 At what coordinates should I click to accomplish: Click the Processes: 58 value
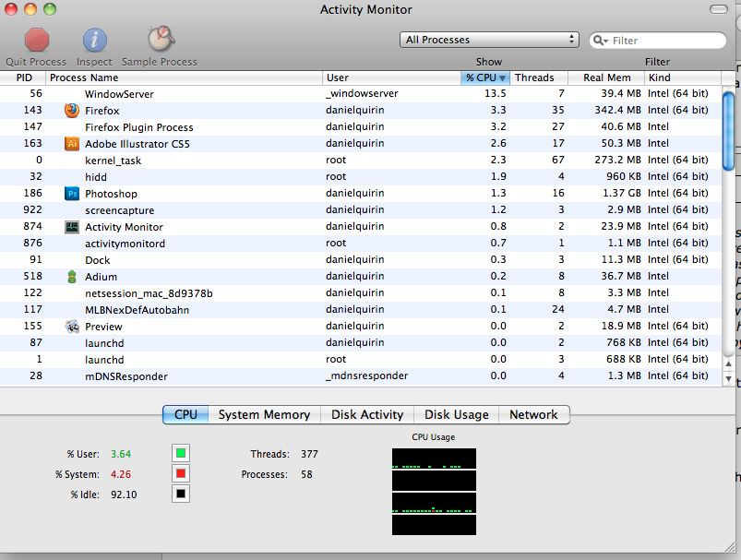306,474
